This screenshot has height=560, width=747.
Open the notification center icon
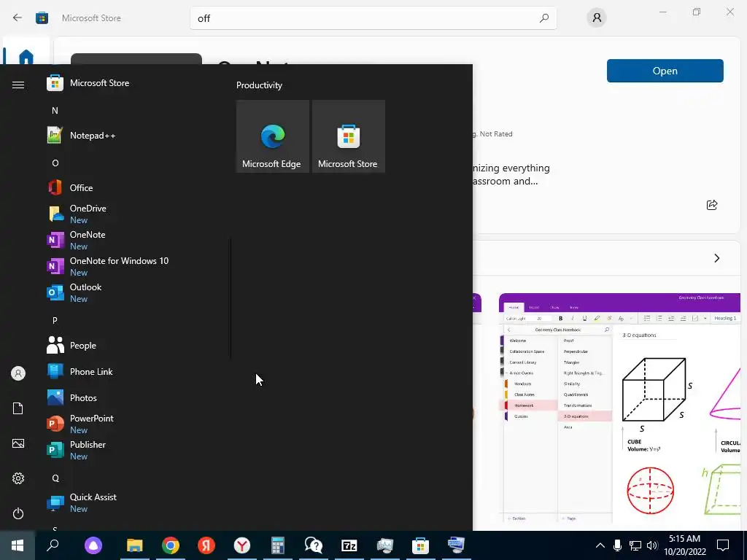723,545
